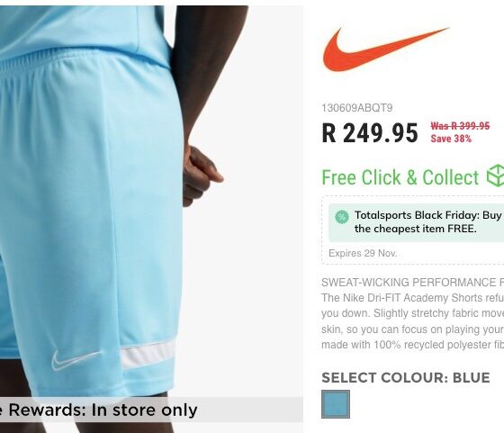Click the SELECT COLOUR: BLUE label

click(406, 378)
